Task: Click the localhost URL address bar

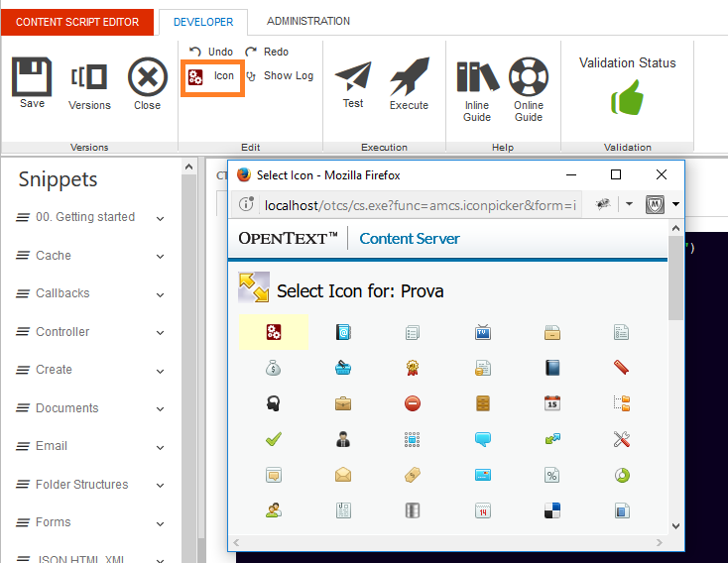Action: coord(417,205)
